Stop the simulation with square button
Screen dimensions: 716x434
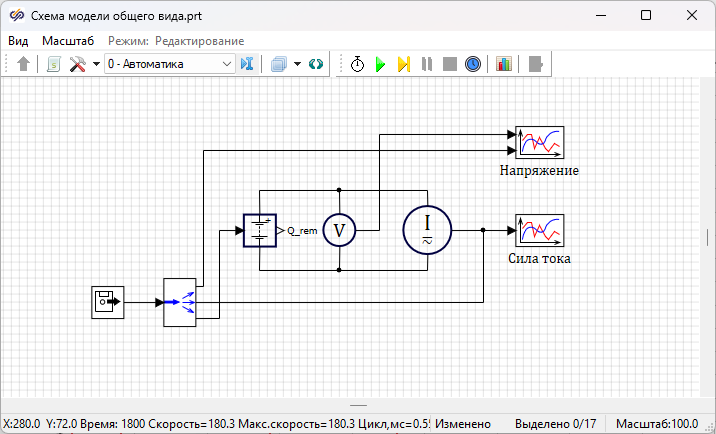(450, 64)
